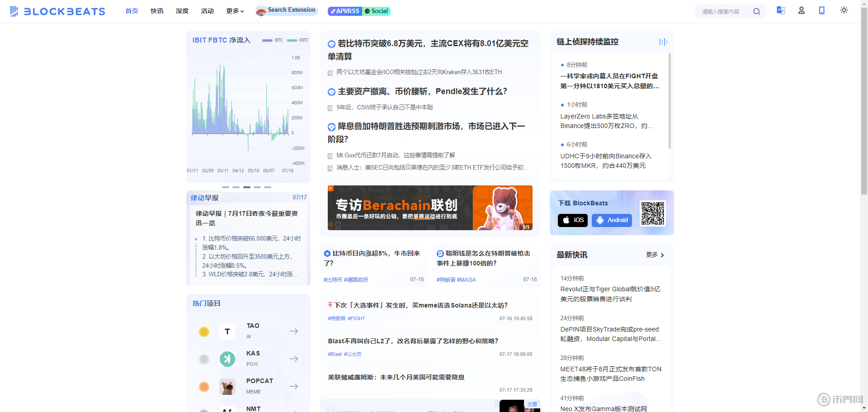
Task: Select 深度 in the navigation bar
Action: tap(182, 10)
